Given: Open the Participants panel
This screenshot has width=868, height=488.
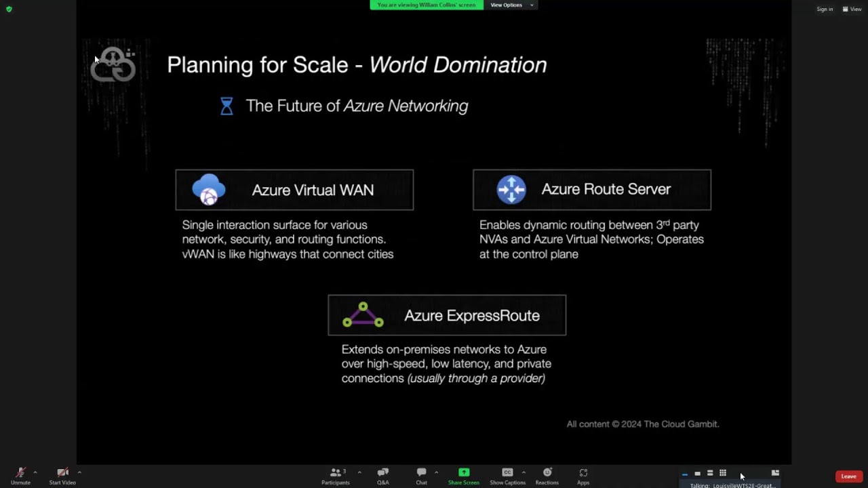Looking at the screenshot, I should pos(336,476).
